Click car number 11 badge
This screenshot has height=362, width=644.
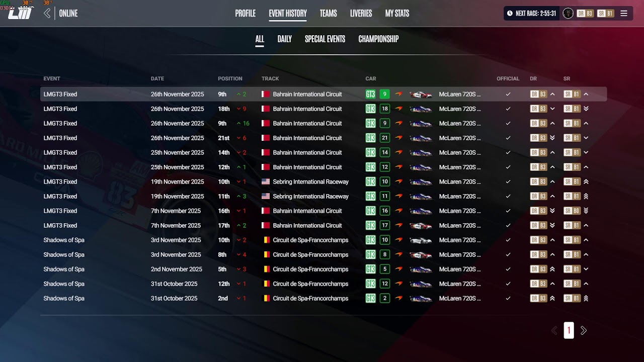385,196
